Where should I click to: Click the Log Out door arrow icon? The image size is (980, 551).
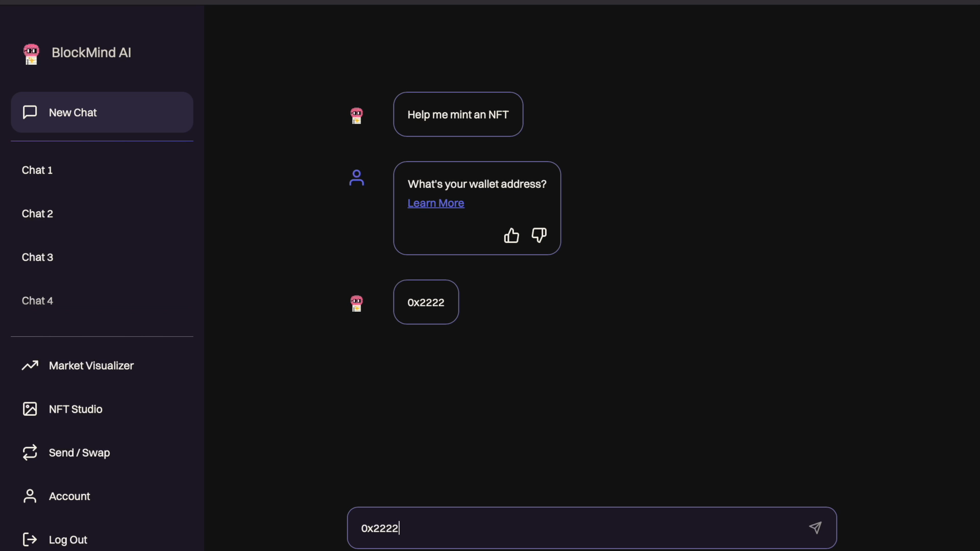[30, 540]
